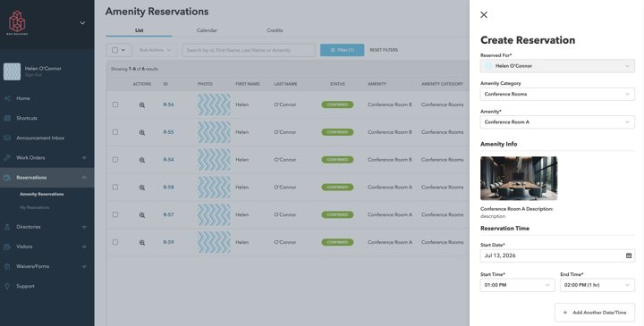View details of reservation R-55 magnifier
This screenshot has width=644, height=326.
pos(142,132)
